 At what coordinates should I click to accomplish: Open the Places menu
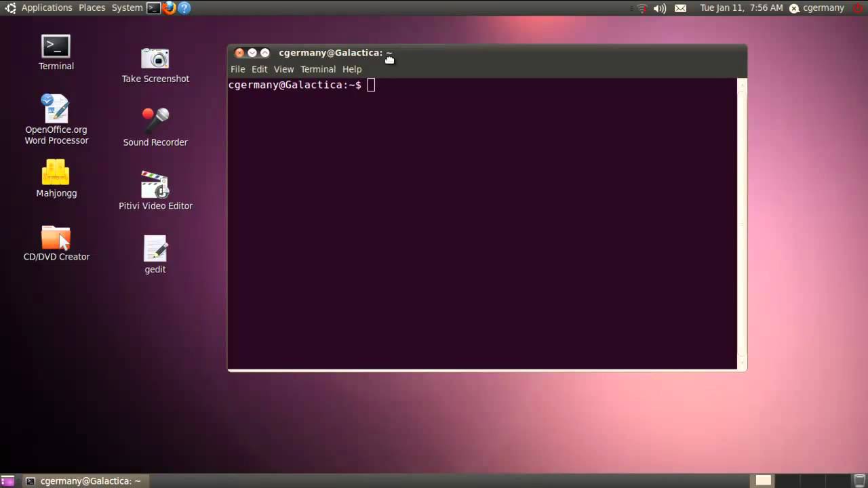pyautogui.click(x=92, y=8)
